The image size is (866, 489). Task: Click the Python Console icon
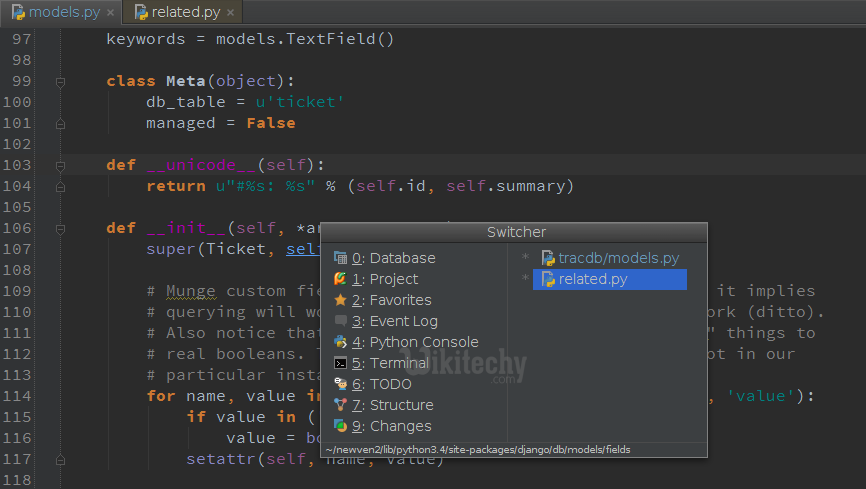pos(341,342)
